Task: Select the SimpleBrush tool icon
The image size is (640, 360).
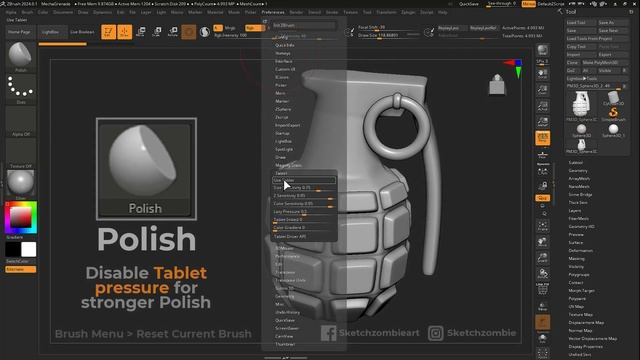Action: [613, 114]
